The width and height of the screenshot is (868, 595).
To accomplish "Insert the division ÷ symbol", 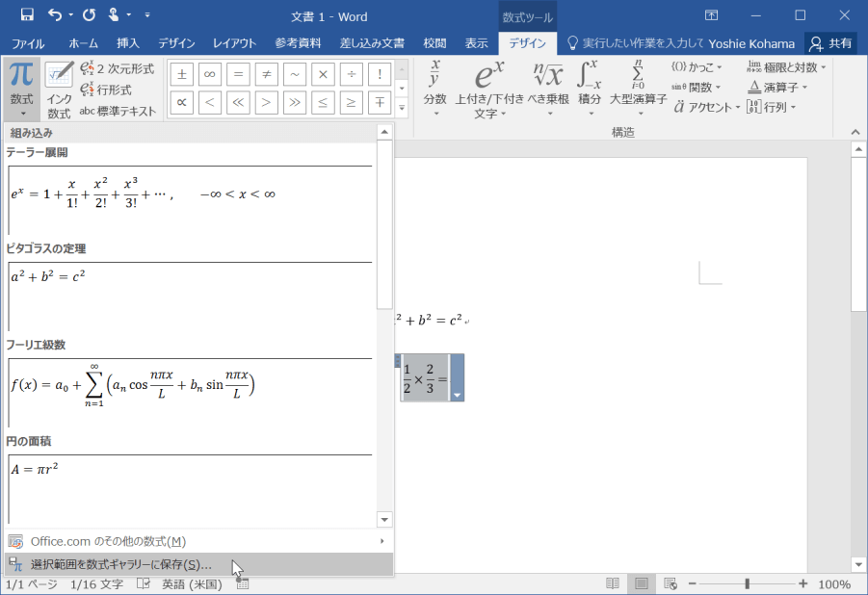I will click(x=352, y=74).
